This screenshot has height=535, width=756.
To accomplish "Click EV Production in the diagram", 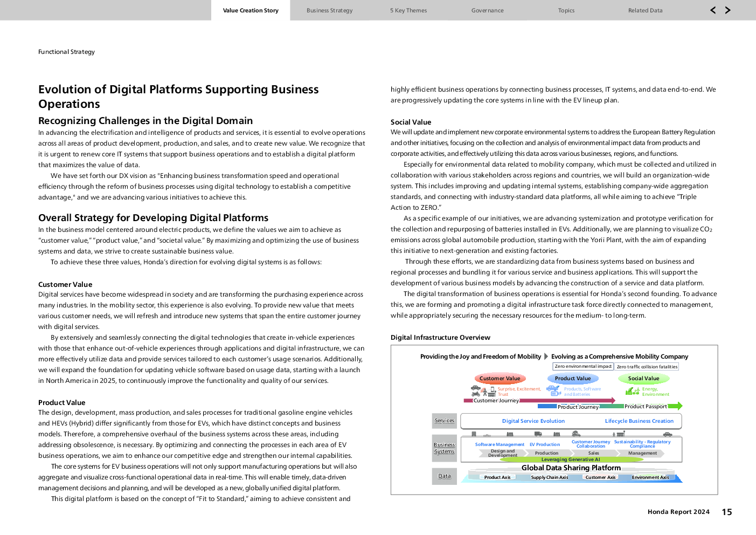I will tap(545, 445).
